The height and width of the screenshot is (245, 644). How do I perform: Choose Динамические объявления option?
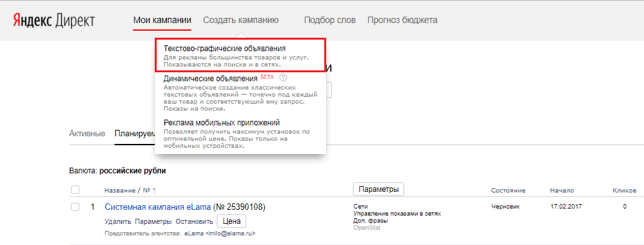coord(240,93)
